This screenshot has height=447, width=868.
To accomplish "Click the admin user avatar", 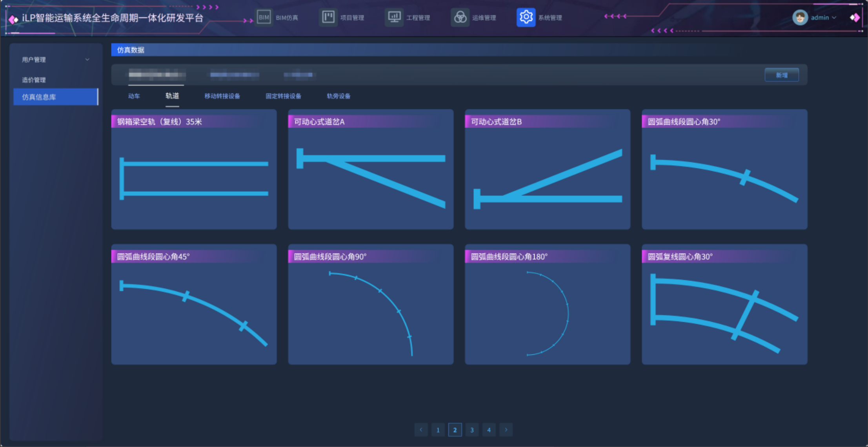I will (x=800, y=18).
